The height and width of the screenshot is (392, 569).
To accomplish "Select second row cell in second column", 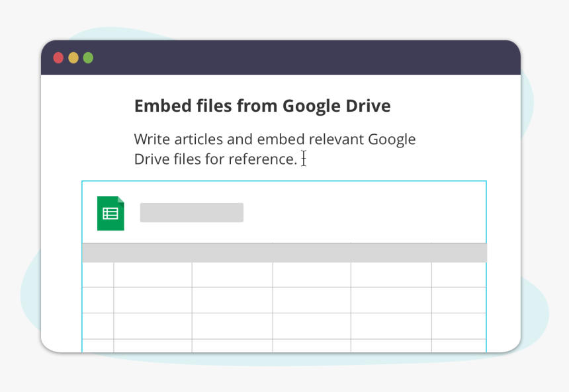I will [153, 300].
